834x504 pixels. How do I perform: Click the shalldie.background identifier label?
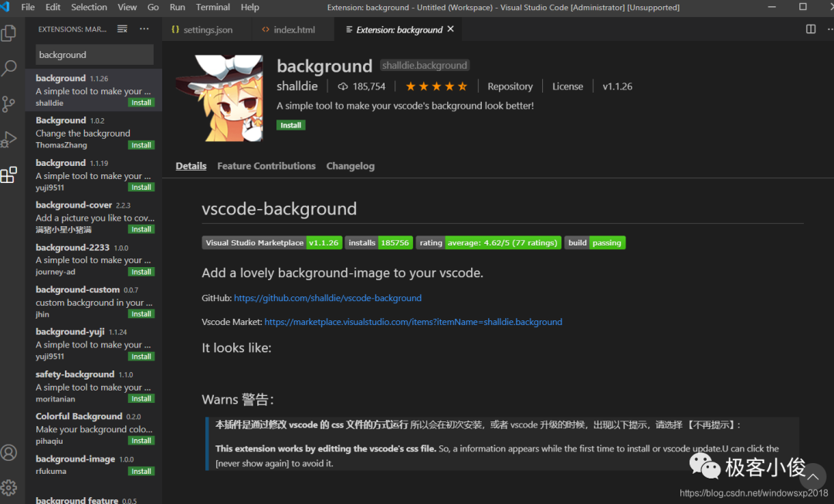tap(425, 66)
